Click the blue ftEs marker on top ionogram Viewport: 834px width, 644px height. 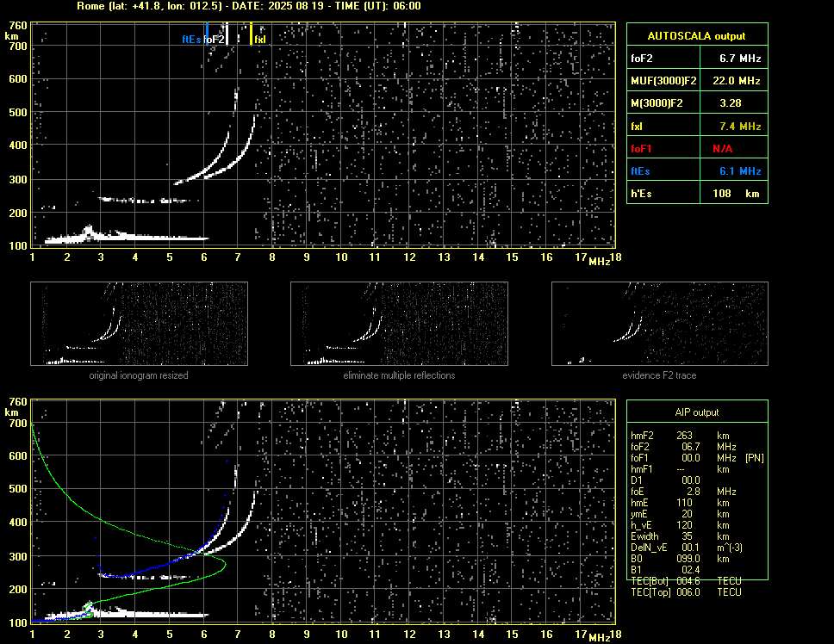point(207,34)
